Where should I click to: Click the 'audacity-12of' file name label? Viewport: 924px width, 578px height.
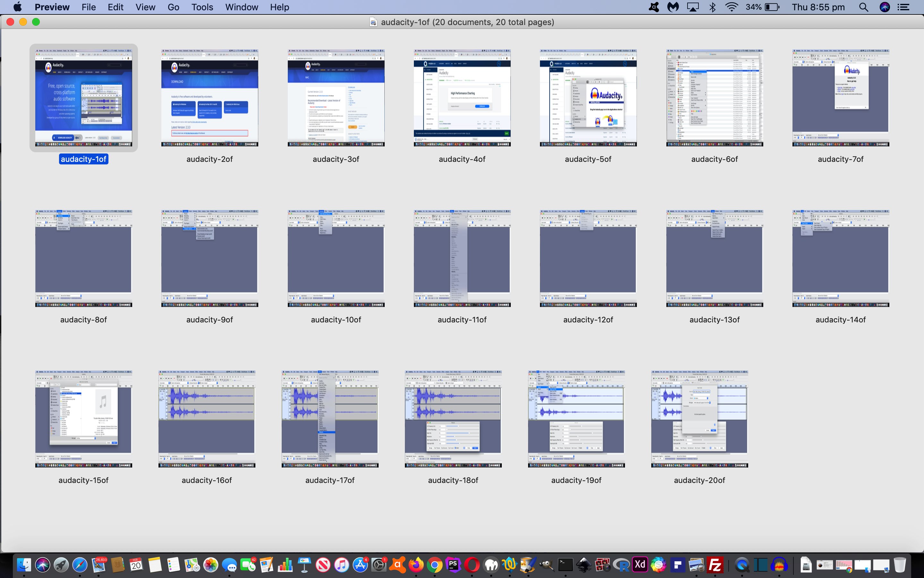pyautogui.click(x=588, y=320)
